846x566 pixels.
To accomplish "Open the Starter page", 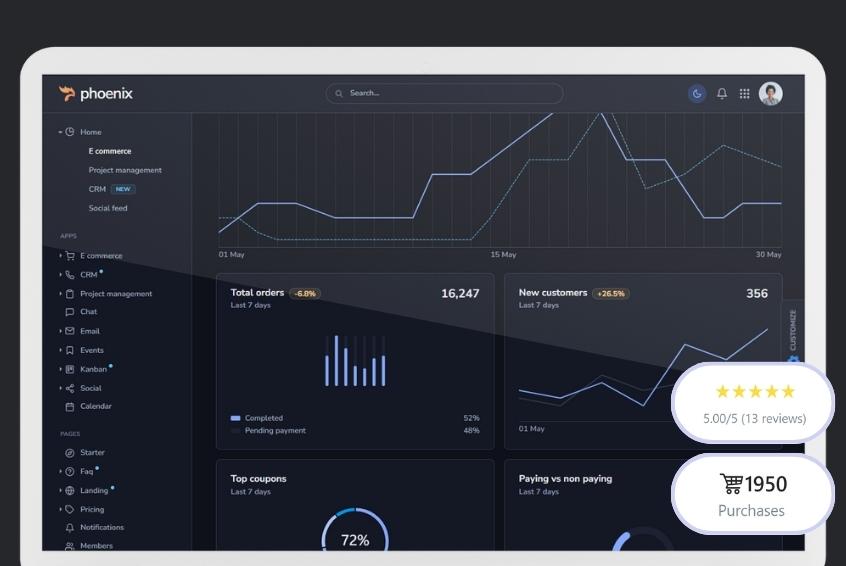I will tap(92, 453).
